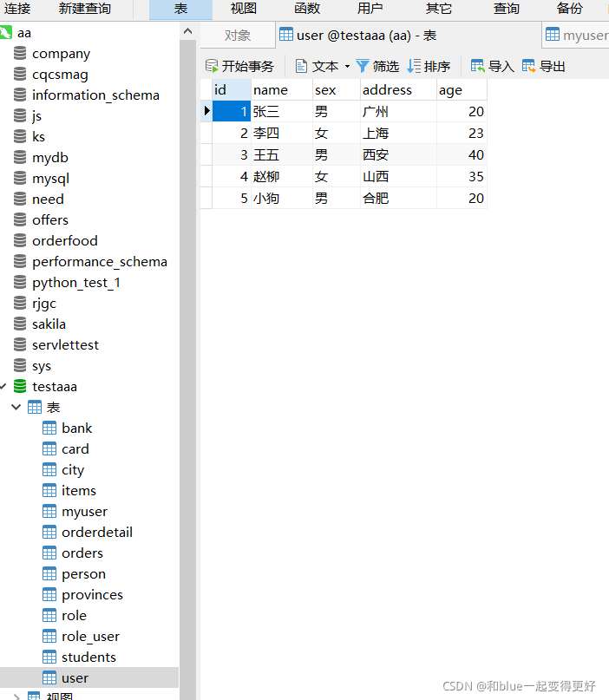The height and width of the screenshot is (700, 609).
Task: Select the person table
Action: pos(83,573)
